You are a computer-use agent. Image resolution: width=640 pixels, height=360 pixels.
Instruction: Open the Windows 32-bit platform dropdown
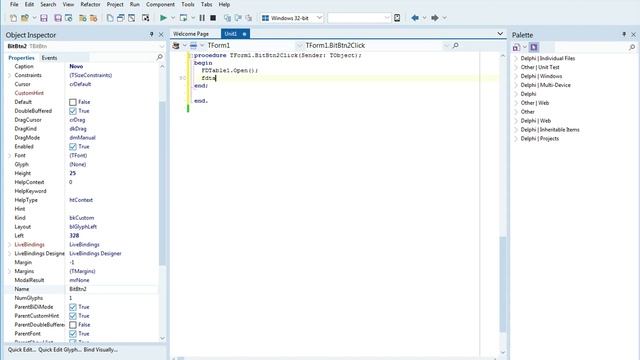pos(319,18)
